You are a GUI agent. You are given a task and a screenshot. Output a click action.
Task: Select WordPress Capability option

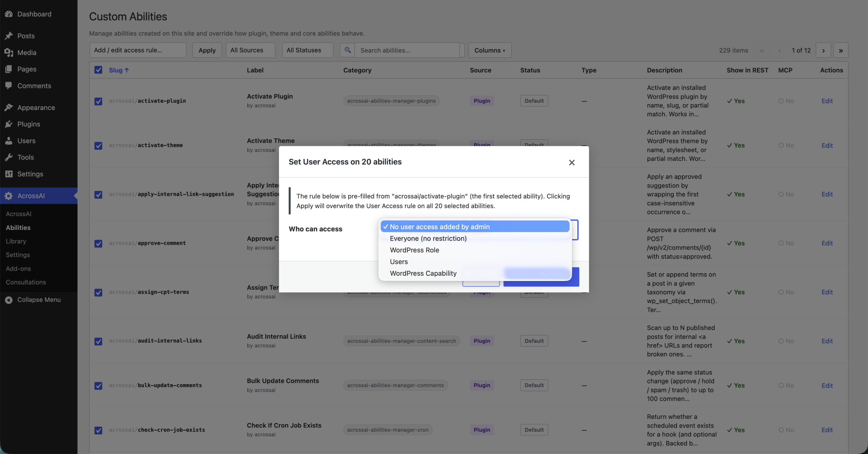point(475,273)
